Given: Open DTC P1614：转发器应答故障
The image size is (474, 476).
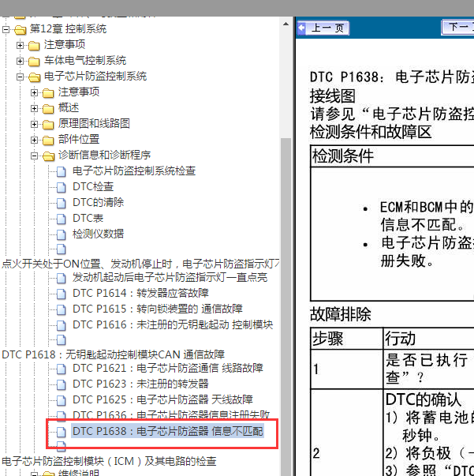Looking at the screenshot, I should click(x=140, y=293).
